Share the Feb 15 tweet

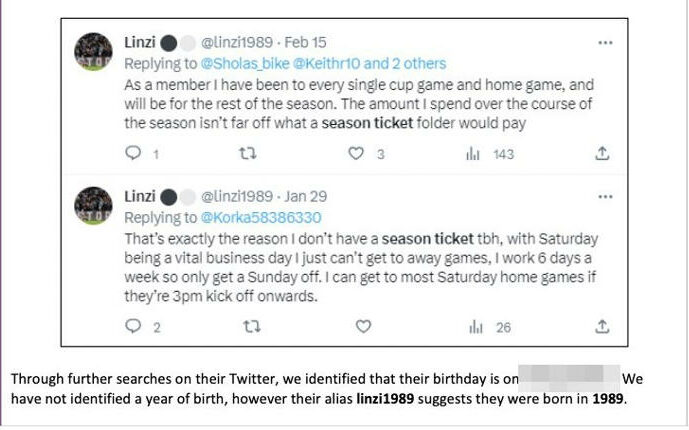coord(602,154)
